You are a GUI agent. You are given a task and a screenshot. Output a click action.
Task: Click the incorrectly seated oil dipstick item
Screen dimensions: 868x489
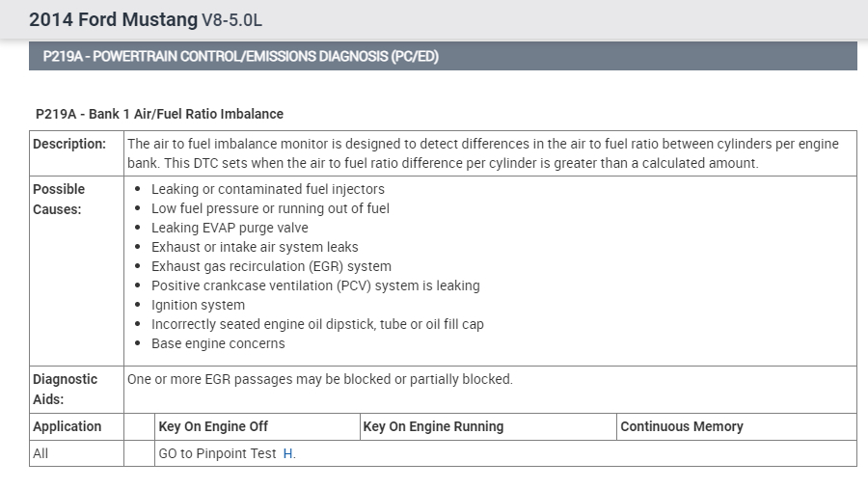click(x=317, y=324)
